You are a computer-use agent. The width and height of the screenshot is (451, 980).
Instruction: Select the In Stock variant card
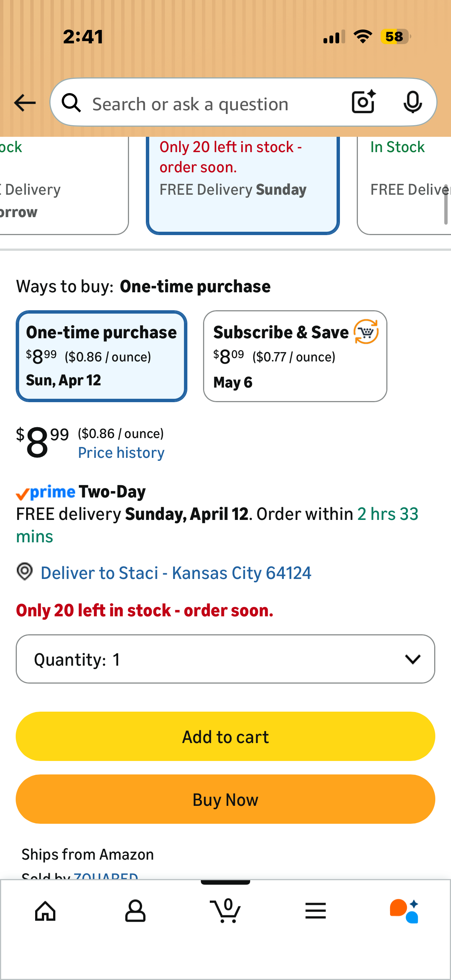(404, 185)
